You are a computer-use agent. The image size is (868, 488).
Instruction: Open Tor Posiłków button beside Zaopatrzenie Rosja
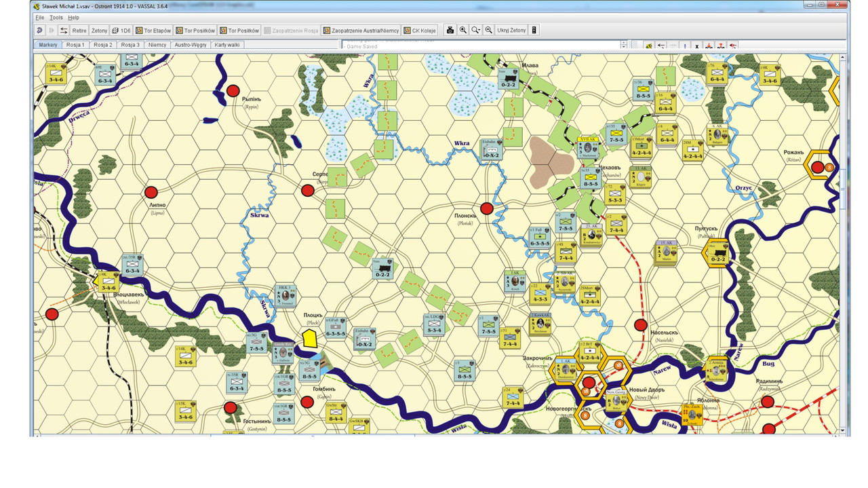tap(239, 31)
